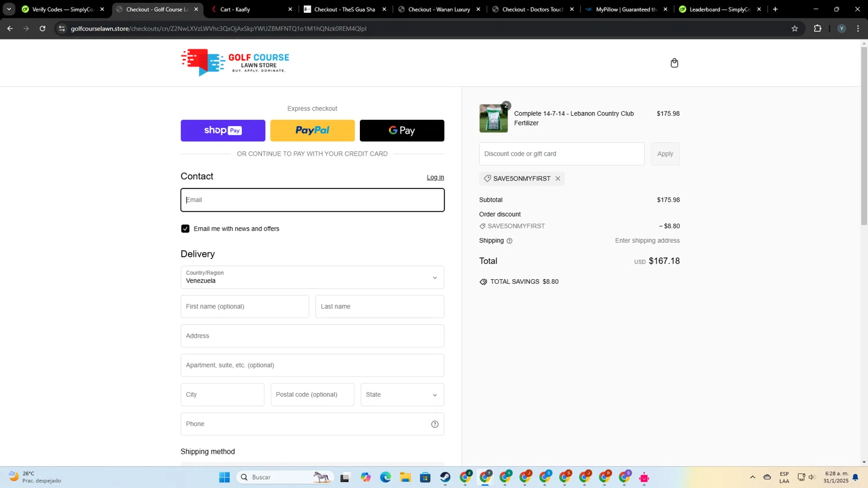
Task: View site information icon in address bar
Action: click(62, 28)
